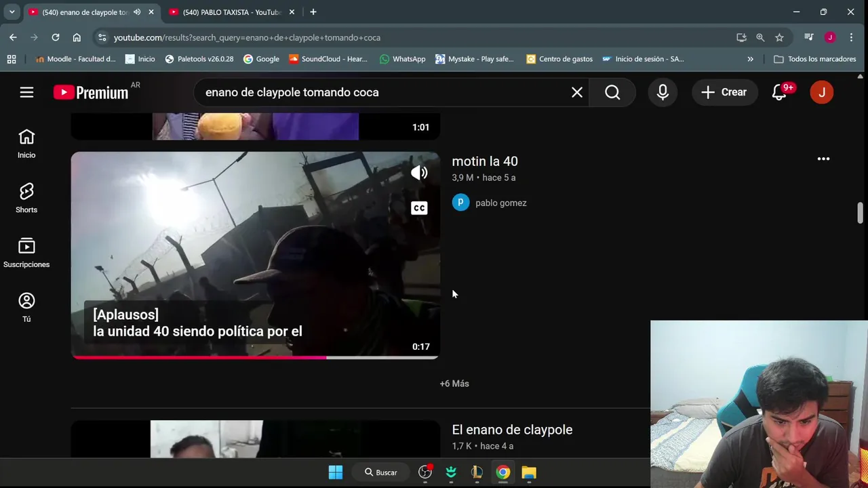
Task: Open the Paletools v26.0.28 bookmark
Action: [199, 59]
